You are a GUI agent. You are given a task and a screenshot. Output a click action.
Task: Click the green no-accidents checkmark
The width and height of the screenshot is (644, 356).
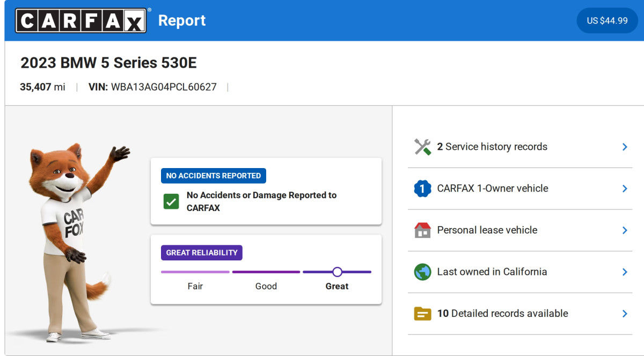[x=171, y=201]
